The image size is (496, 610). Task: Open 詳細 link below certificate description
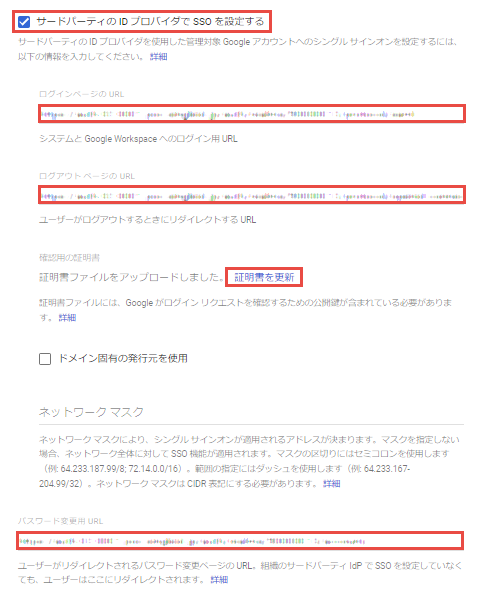click(67, 318)
